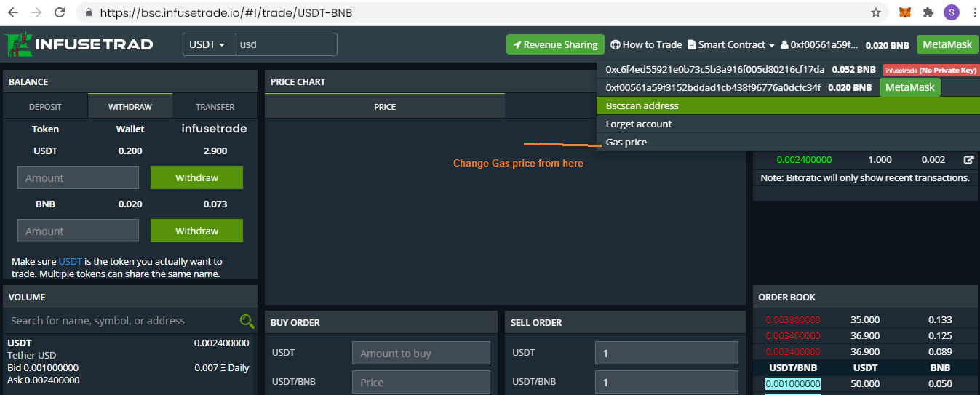Click the browser address bar URL
This screenshot has width=980, height=395.
tap(227, 13)
